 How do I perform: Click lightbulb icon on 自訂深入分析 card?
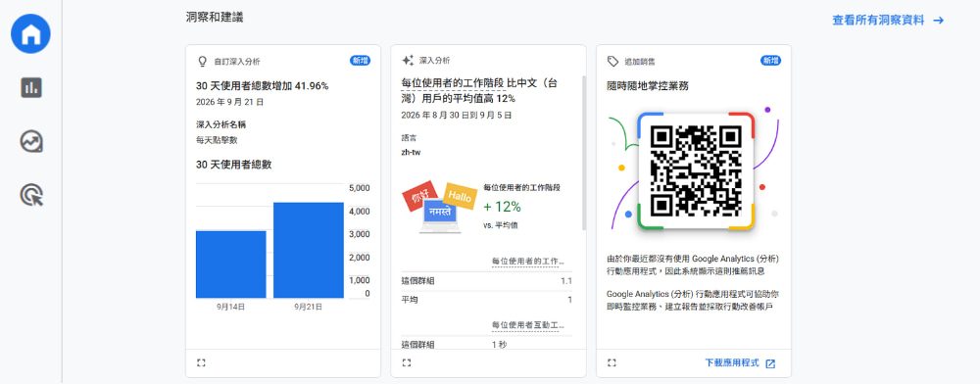[x=202, y=61]
